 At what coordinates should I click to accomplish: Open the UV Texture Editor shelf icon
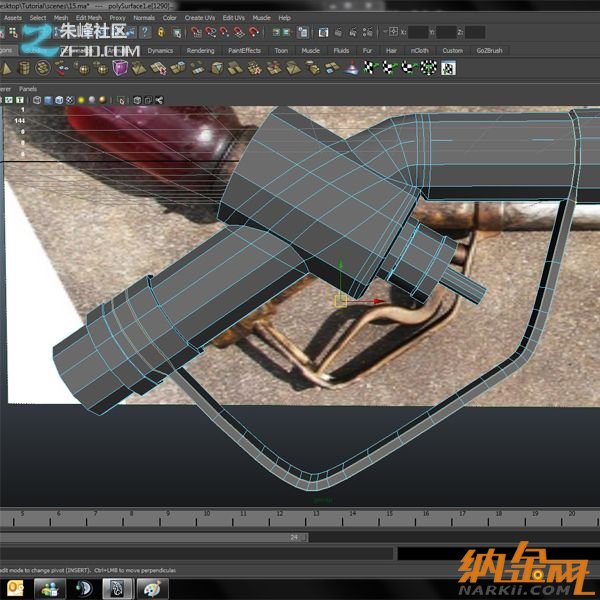click(448, 68)
